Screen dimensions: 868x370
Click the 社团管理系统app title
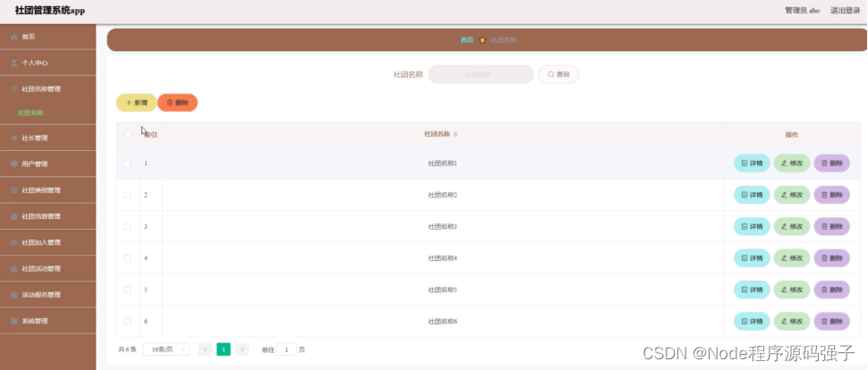[x=50, y=11]
